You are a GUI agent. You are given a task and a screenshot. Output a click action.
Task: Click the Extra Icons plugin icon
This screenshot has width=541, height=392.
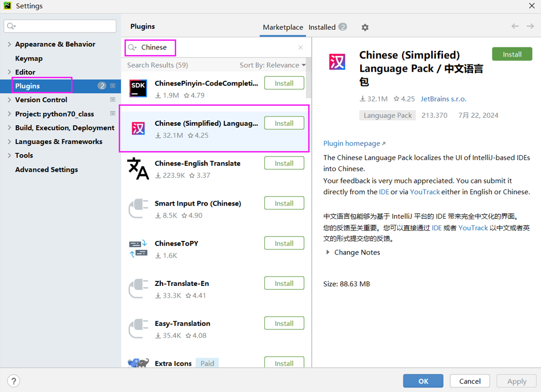(138, 363)
